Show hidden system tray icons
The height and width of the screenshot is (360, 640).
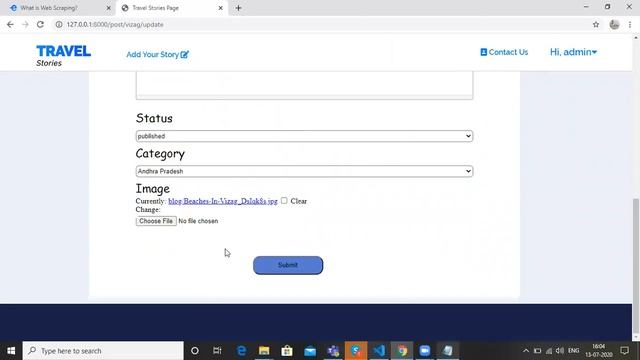526,351
